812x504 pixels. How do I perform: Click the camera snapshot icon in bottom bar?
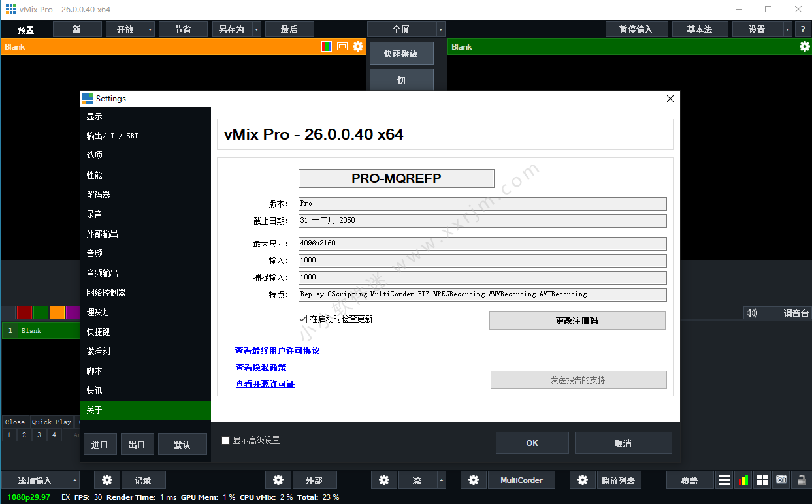(x=781, y=480)
